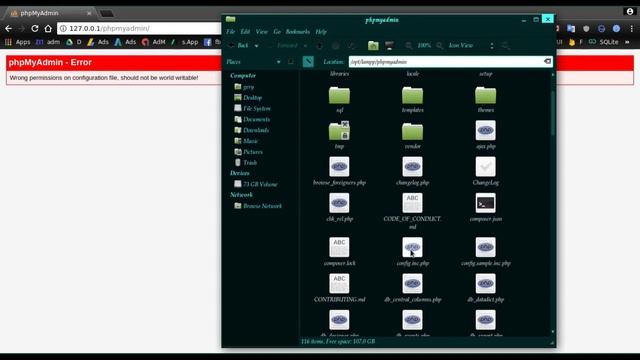Image resolution: width=640 pixels, height=360 pixels.
Task: Select the ajax.php file icon
Action: tap(485, 130)
